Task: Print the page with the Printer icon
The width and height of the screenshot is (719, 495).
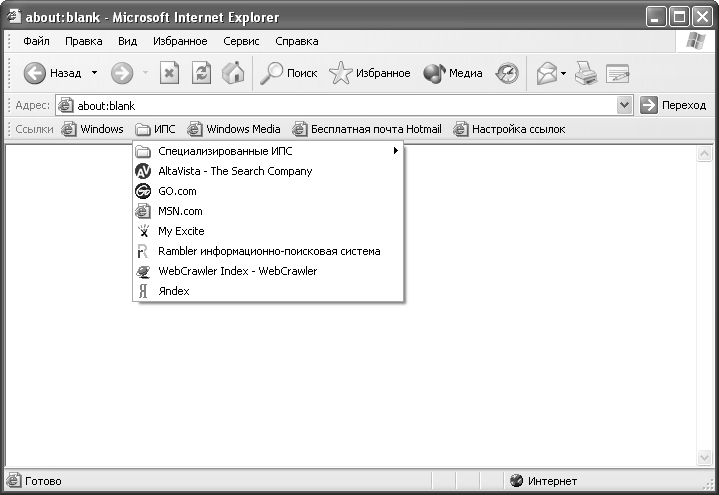Action: click(586, 73)
